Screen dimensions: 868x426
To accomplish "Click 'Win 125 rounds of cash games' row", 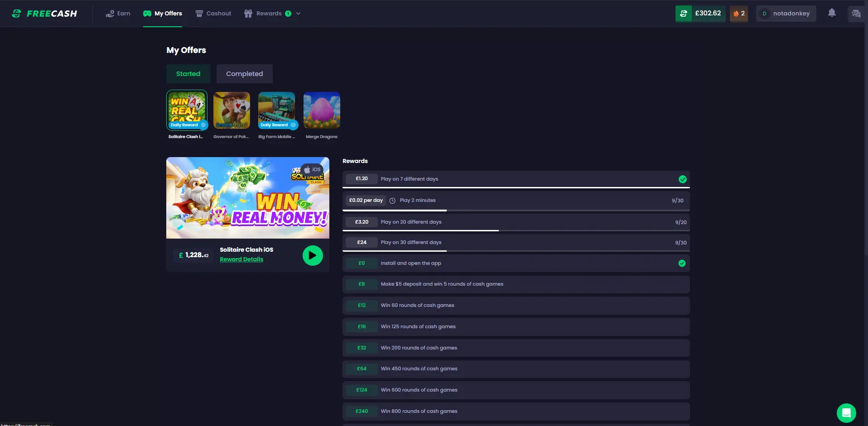I will click(516, 327).
